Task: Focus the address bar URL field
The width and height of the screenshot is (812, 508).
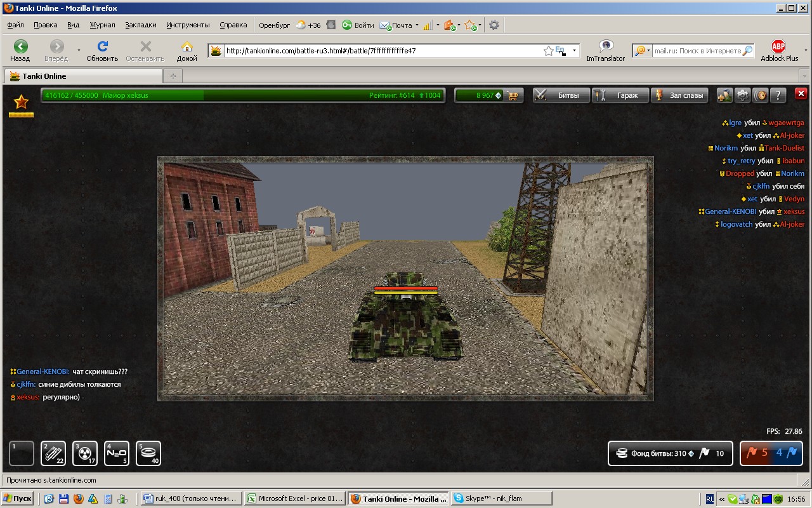Action: click(x=383, y=51)
